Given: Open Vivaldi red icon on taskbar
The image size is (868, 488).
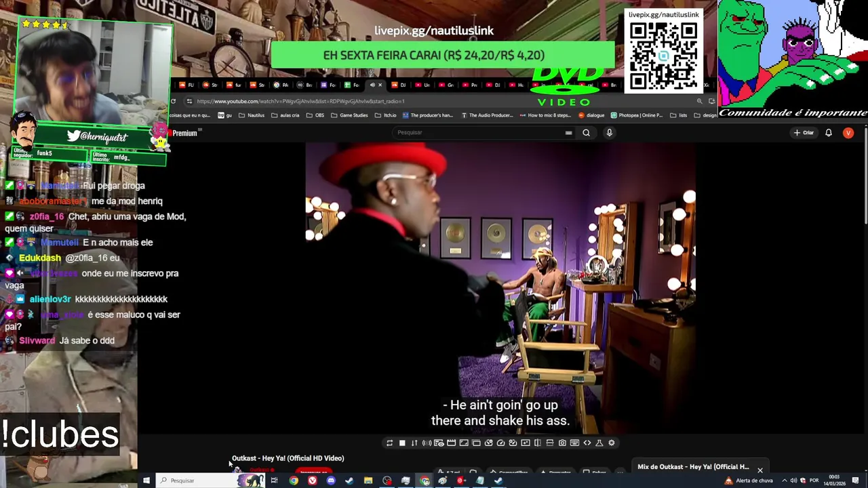Looking at the screenshot, I should (312, 481).
